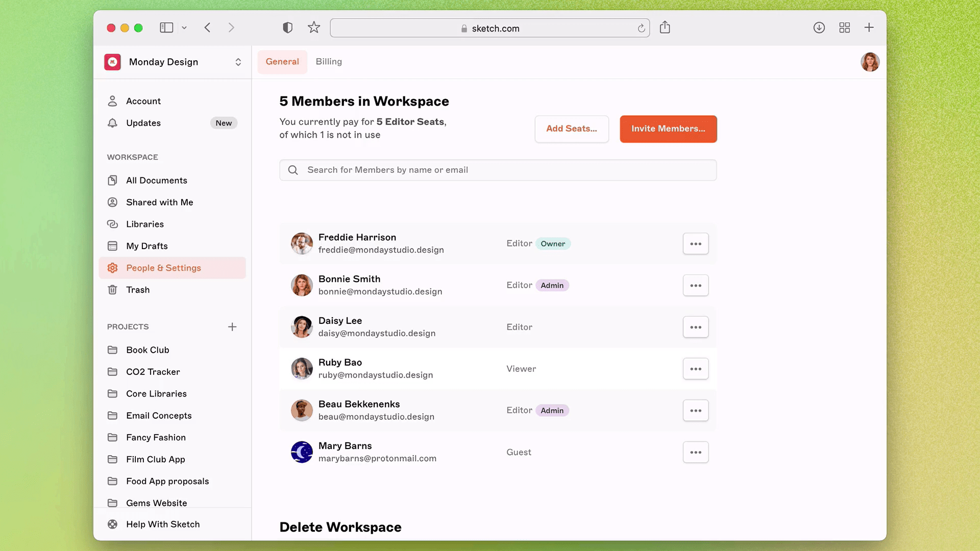Image resolution: width=980 pixels, height=551 pixels.
Task: Click the privacy shield icon in toolbar
Action: tap(287, 28)
